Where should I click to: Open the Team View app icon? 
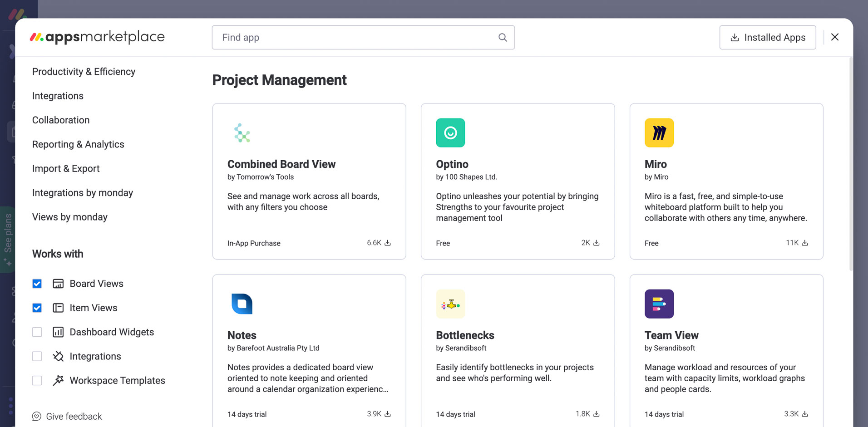[x=659, y=304]
